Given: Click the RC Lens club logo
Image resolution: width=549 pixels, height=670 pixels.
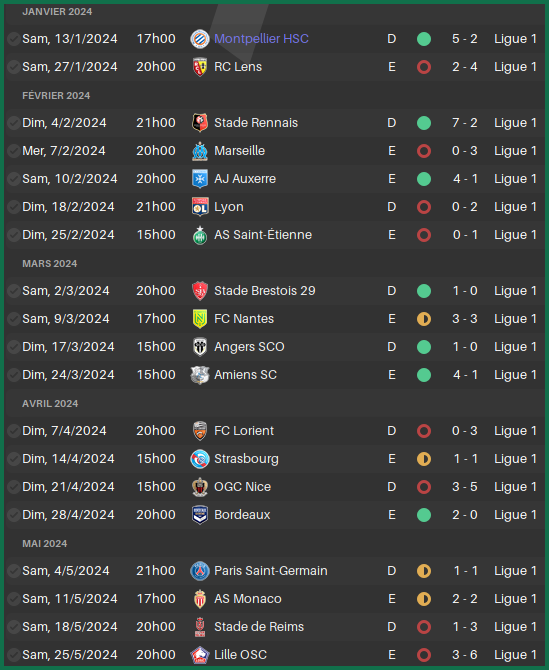Looking at the screenshot, I should point(200,67).
